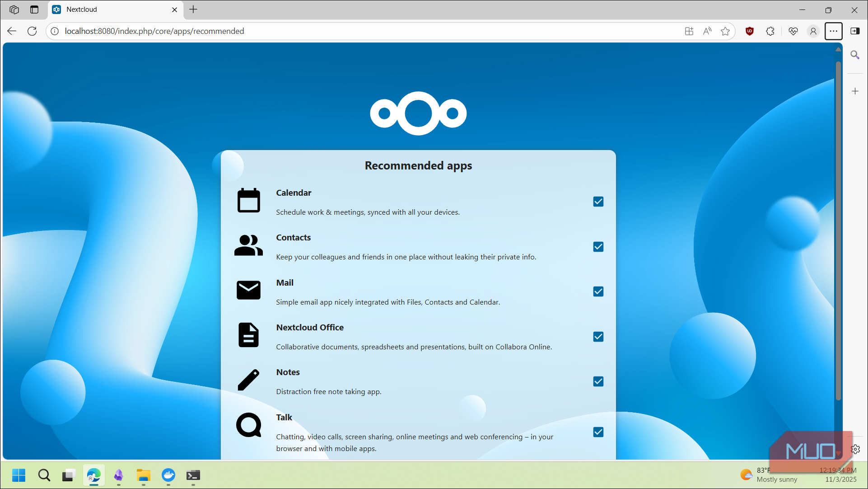
Task: Click the Calendar app icon
Action: click(x=248, y=200)
